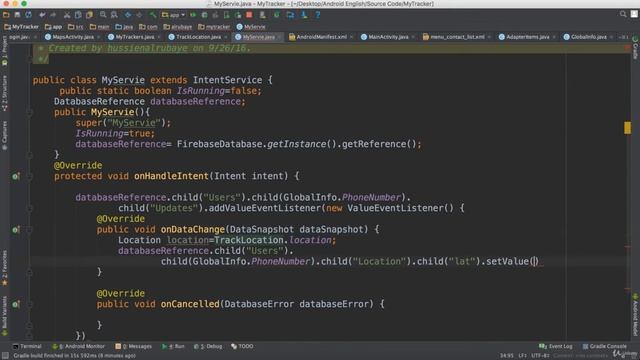Open the Android Model tool window on right
Image resolution: width=640 pixels, height=360 pixels.
tap(635, 315)
